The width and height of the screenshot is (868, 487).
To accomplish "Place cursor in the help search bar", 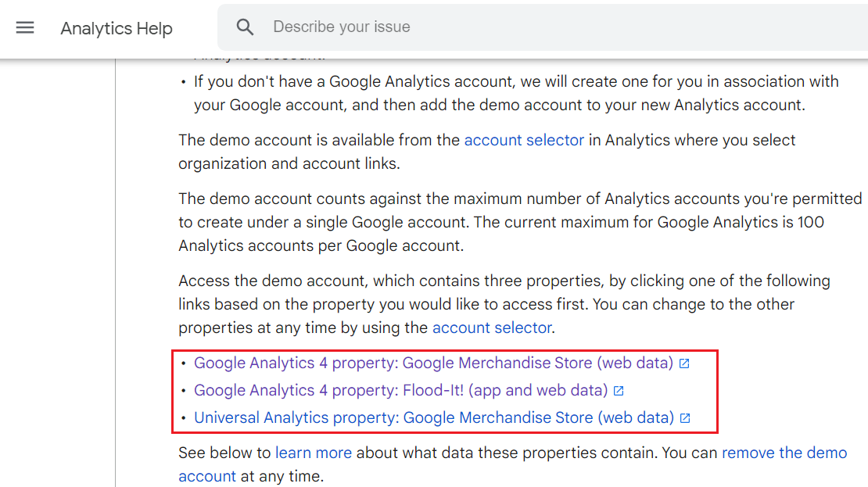I will tap(391, 27).
